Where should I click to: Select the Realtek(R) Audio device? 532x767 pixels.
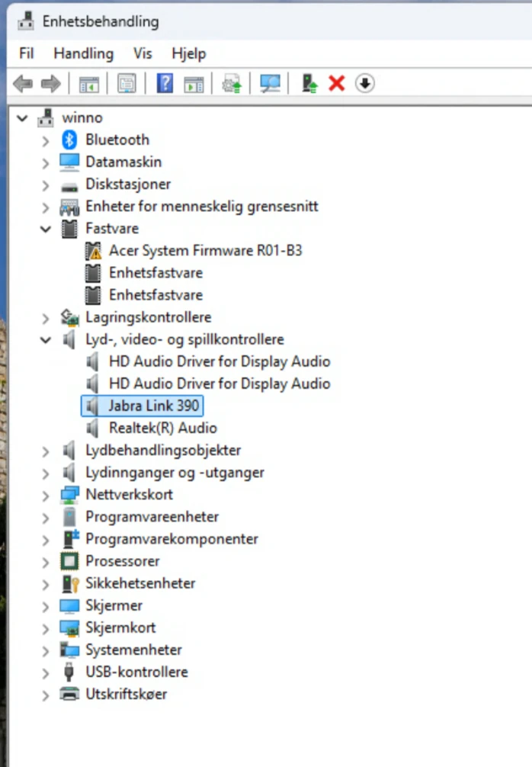(163, 428)
